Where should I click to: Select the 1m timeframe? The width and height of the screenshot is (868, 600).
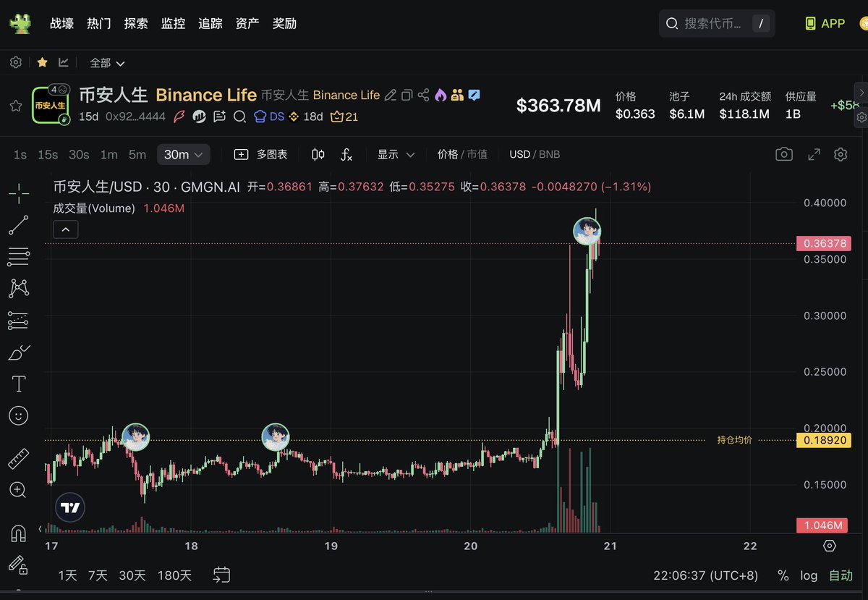point(109,154)
